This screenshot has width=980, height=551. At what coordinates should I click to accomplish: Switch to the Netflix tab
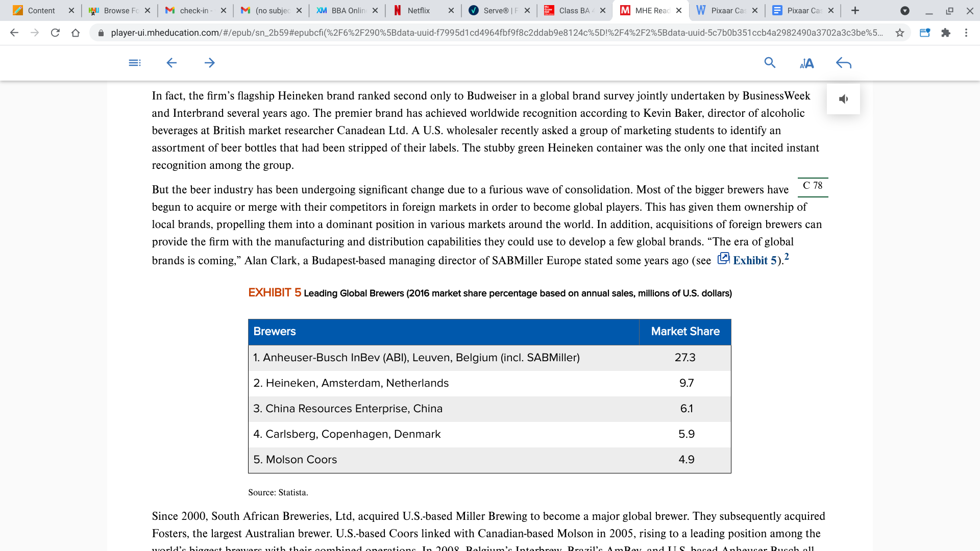(x=419, y=10)
